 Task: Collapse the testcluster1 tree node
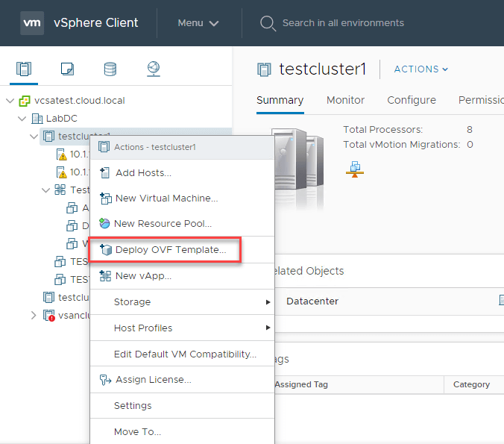(x=34, y=137)
